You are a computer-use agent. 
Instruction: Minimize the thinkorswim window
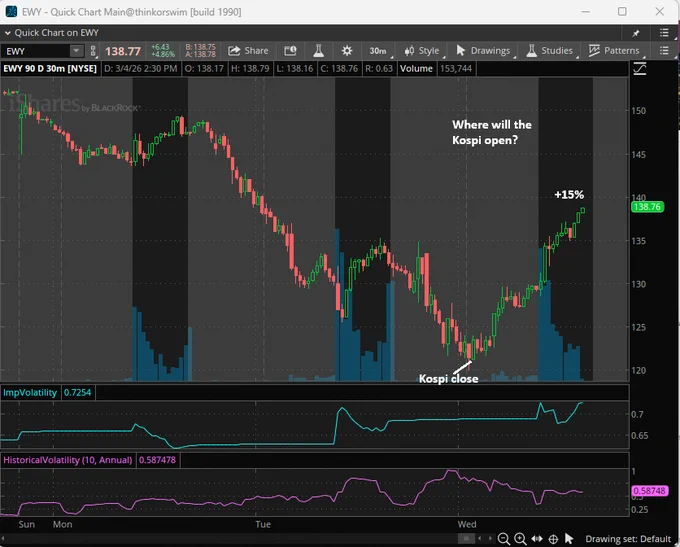click(x=586, y=12)
